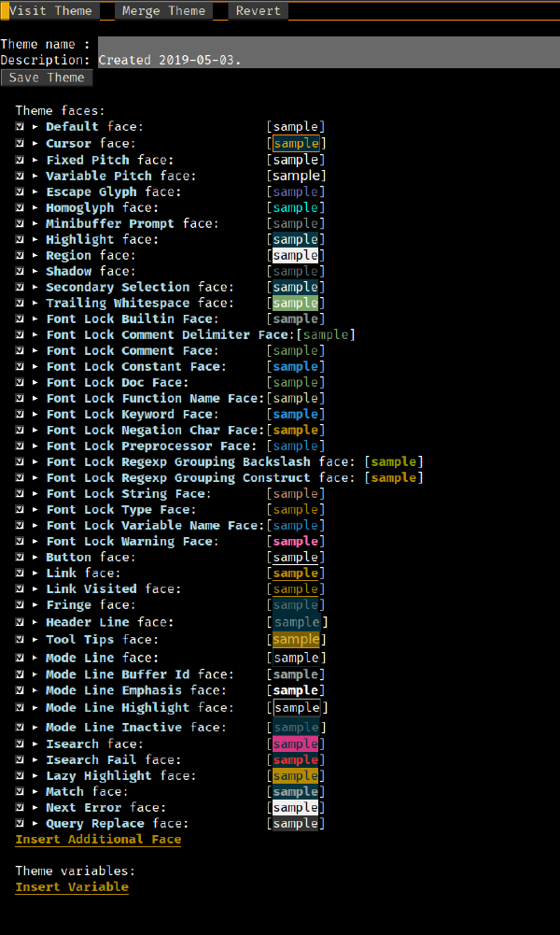The height and width of the screenshot is (935, 560).
Task: Click the Font Lock Type Face label
Action: 121,509
